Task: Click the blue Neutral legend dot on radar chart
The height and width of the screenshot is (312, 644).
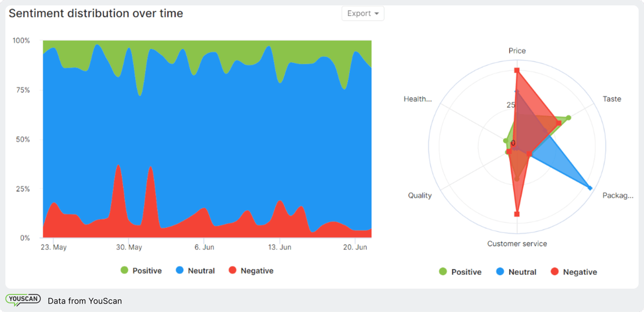Action: pos(501,272)
